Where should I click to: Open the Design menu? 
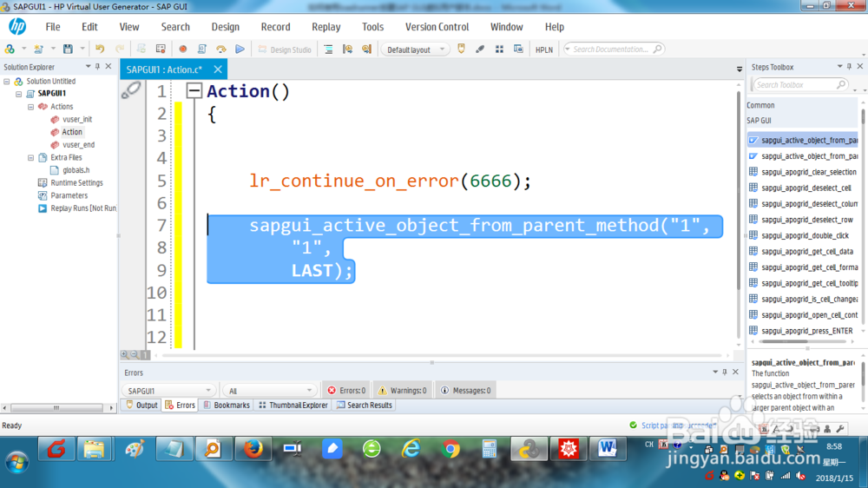[x=226, y=27]
